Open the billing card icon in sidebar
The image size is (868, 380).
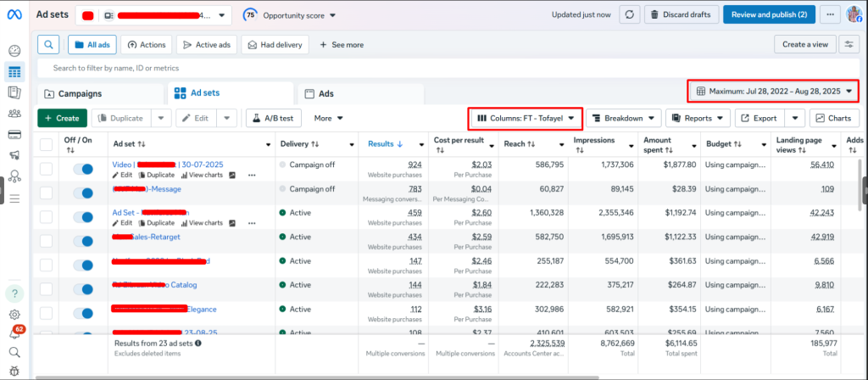(14, 134)
